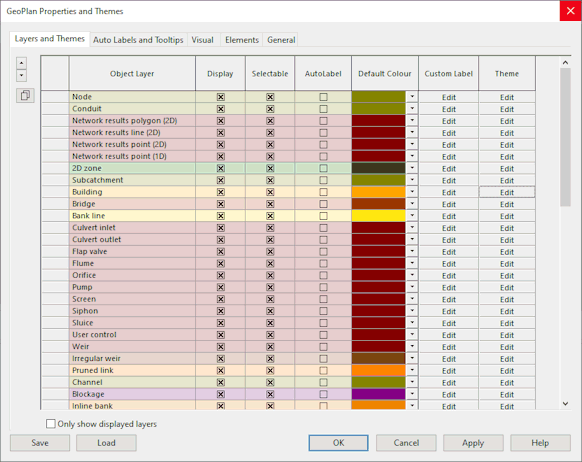Open colour dropdown for Channel
Image resolution: width=582 pixels, height=462 pixels.
[x=412, y=382]
